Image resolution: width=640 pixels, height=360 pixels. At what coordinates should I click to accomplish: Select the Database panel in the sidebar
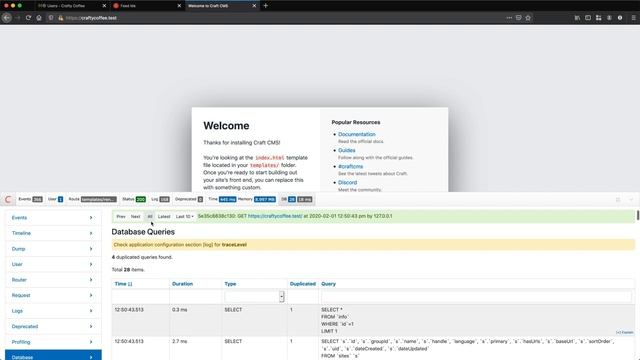coord(53,356)
